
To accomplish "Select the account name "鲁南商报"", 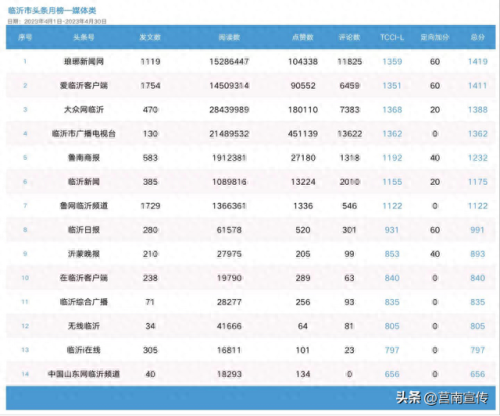I will click(x=84, y=158).
